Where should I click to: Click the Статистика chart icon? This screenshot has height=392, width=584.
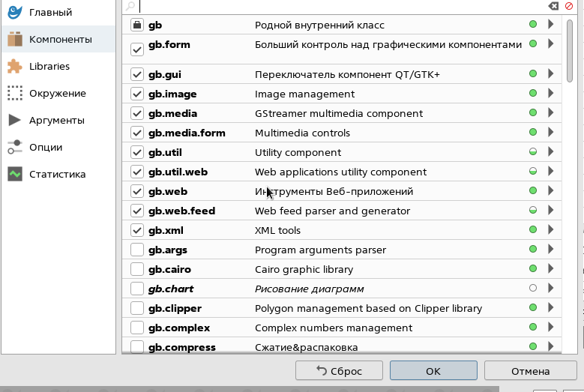pos(15,175)
